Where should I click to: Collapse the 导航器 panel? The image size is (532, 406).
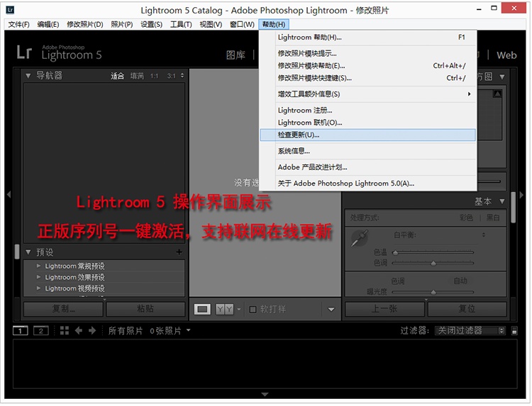click(28, 76)
